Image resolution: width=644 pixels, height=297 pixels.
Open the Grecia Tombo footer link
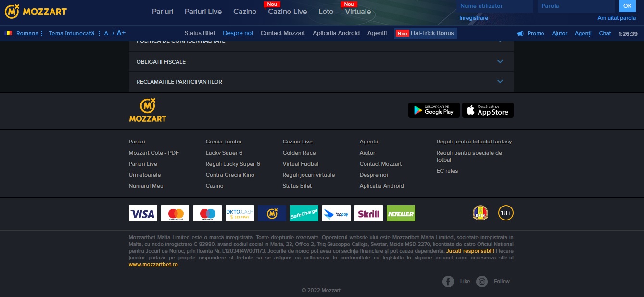pos(224,142)
